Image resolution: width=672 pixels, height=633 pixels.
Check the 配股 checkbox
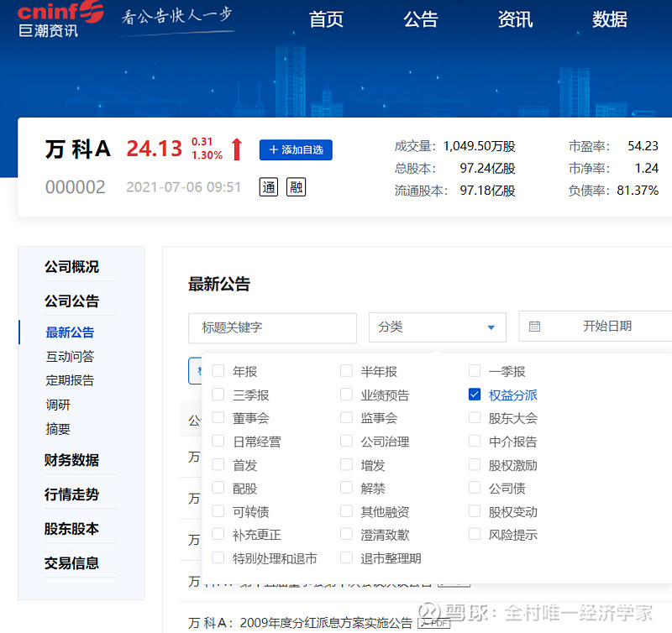[218, 488]
